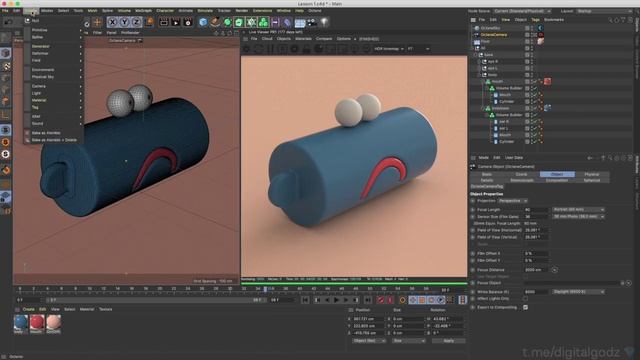Open the Size mode dropdown in coordinates

[x=409, y=341]
